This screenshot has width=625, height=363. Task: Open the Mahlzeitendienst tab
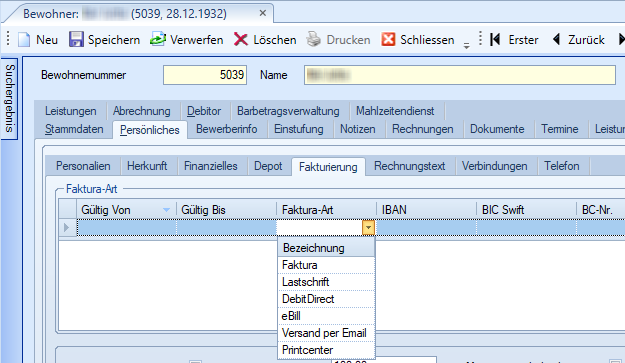coord(395,111)
